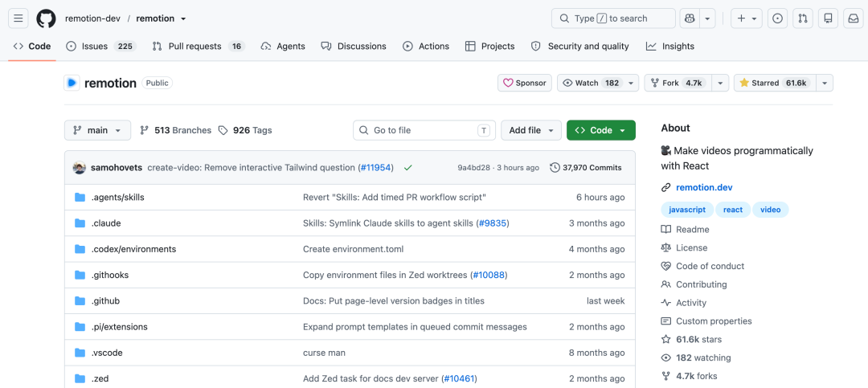This screenshot has width=868, height=388.
Task: Select the video topic tag
Action: pyautogui.click(x=771, y=210)
